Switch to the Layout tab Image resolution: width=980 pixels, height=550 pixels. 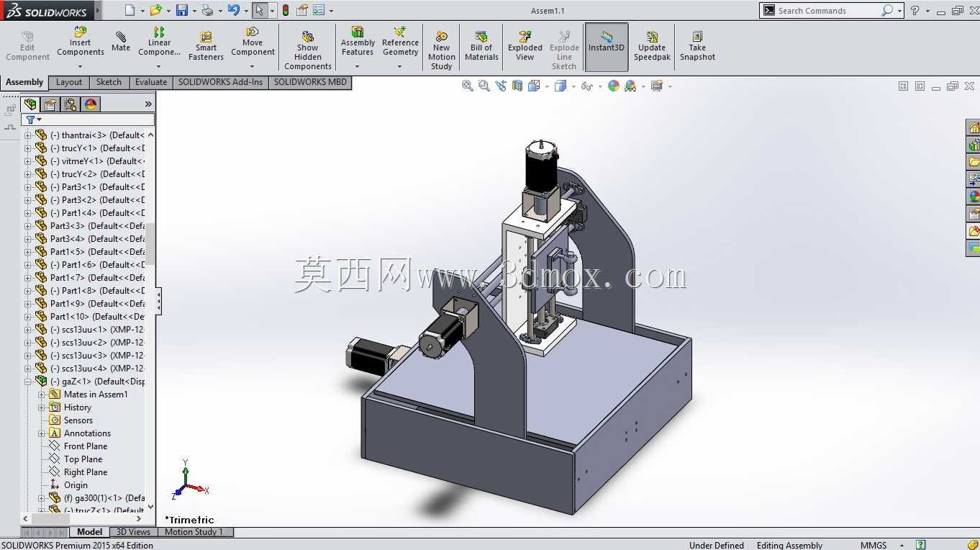[x=69, y=82]
